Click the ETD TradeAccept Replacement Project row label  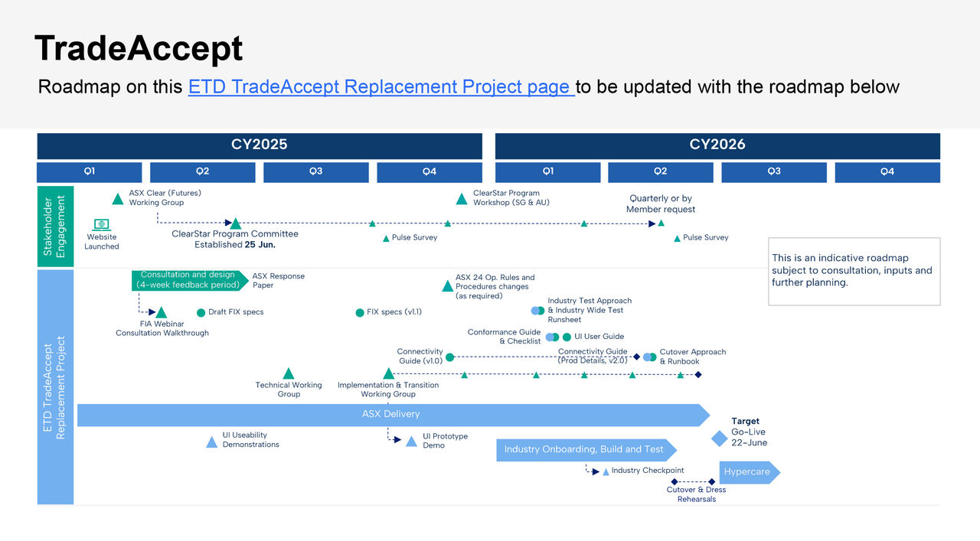[x=55, y=387]
